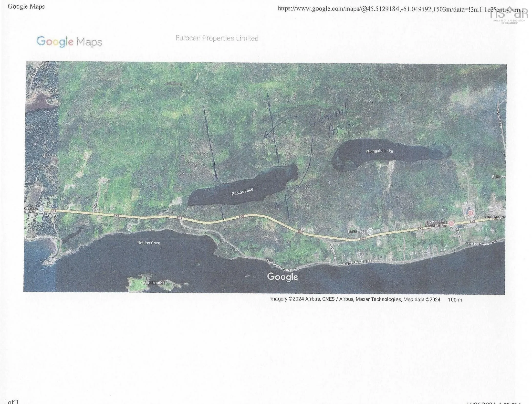Open the Google Maps URL link

click(x=401, y=9)
